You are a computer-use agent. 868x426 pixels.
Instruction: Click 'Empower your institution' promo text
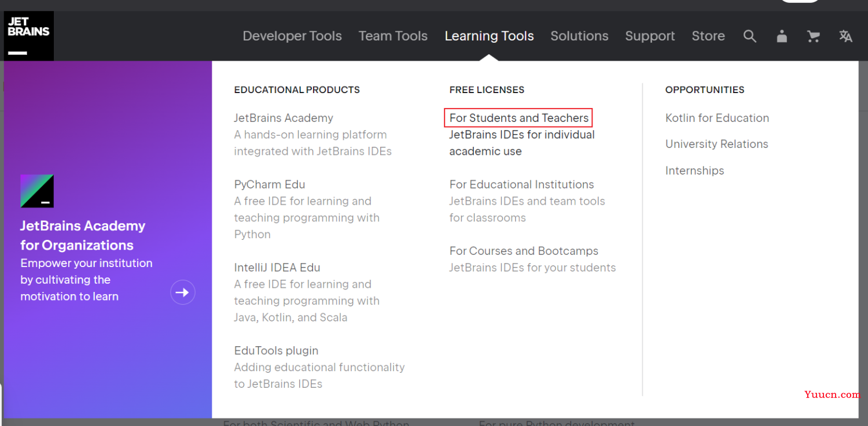pos(86,280)
